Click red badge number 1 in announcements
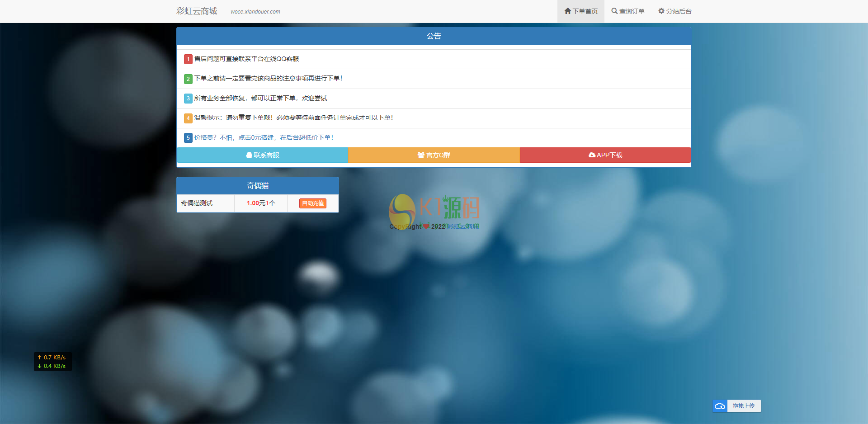 point(188,59)
